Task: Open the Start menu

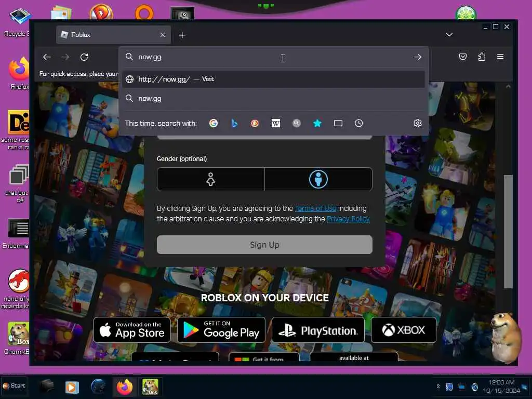Action: 14,386
